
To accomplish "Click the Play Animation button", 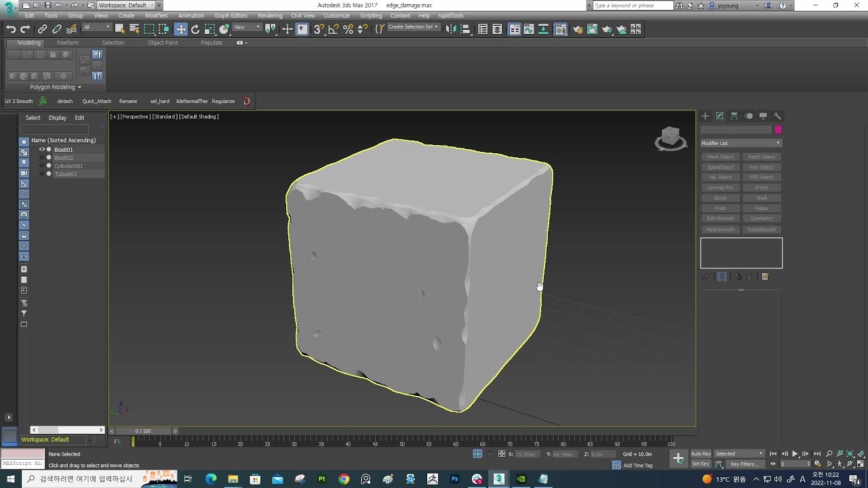I will pyautogui.click(x=795, y=454).
